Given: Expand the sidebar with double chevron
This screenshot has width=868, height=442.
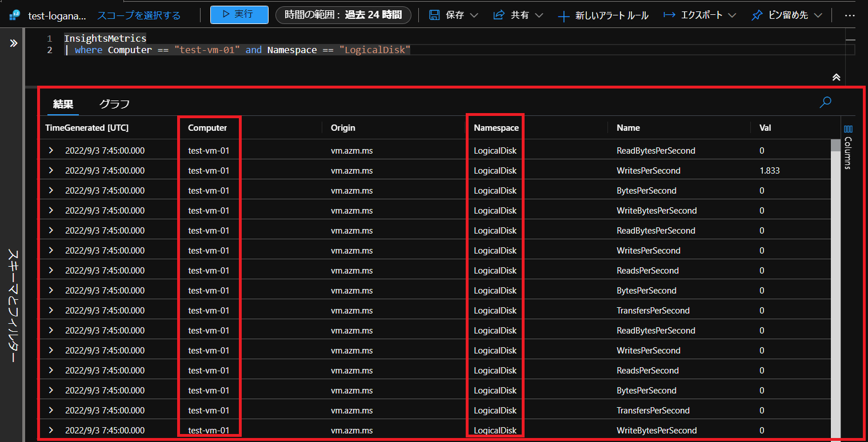Looking at the screenshot, I should (x=14, y=43).
